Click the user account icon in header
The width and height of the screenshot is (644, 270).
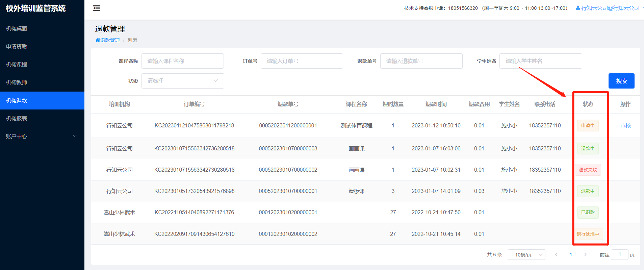(x=578, y=8)
